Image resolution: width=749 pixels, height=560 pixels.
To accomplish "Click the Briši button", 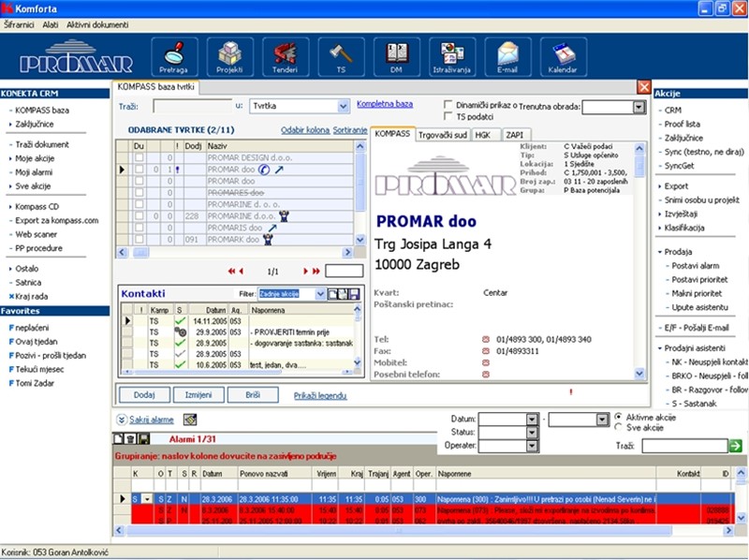I will pos(253,394).
